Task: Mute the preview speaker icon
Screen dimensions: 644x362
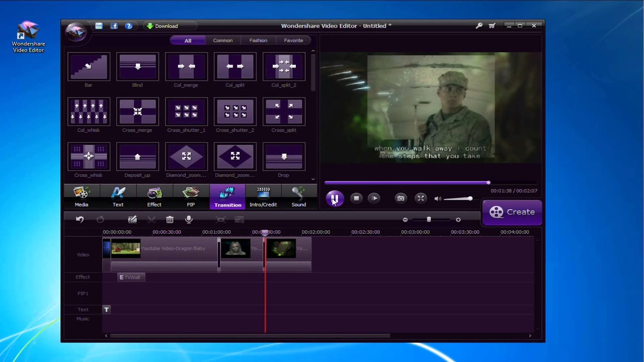Action: pyautogui.click(x=438, y=199)
